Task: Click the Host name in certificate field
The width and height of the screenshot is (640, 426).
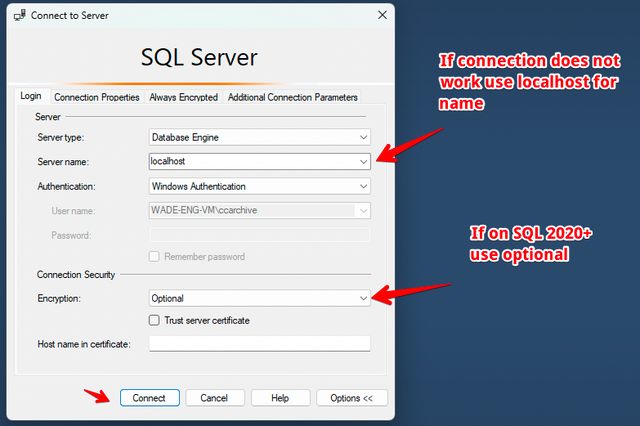Action: coord(260,344)
